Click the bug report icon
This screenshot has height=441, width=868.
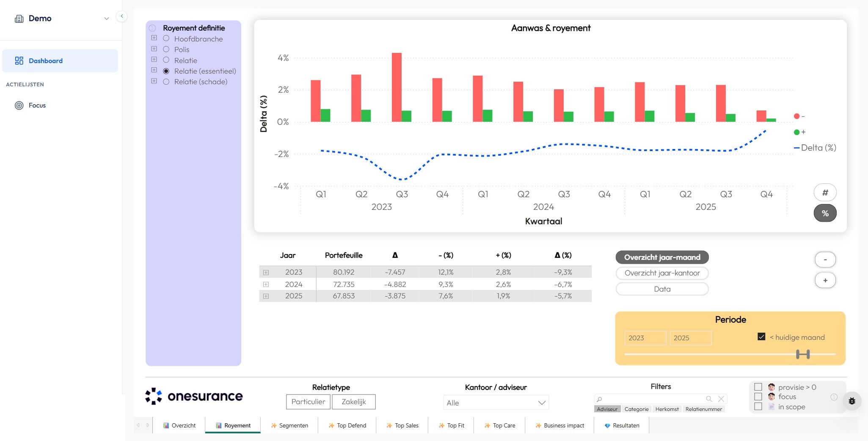[852, 401]
